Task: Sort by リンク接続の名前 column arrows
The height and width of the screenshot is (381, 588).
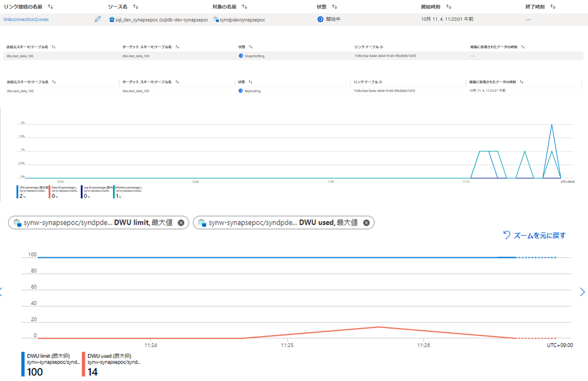Action: coord(50,7)
